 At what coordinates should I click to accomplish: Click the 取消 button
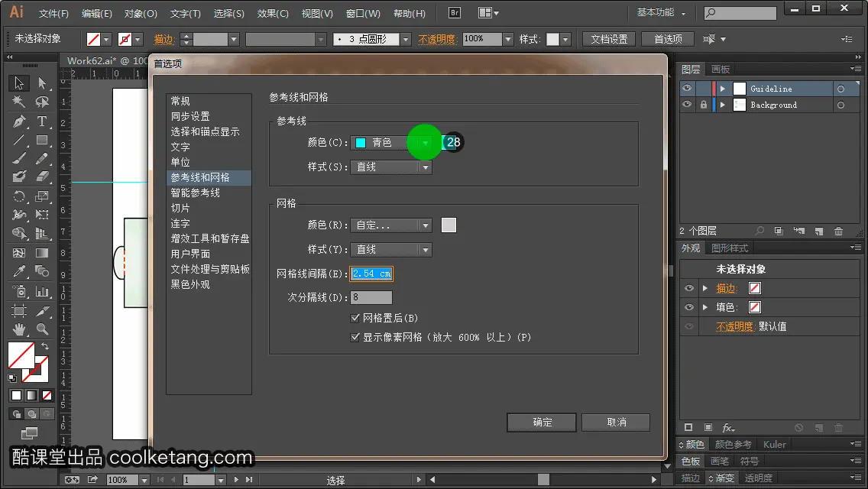pos(616,422)
